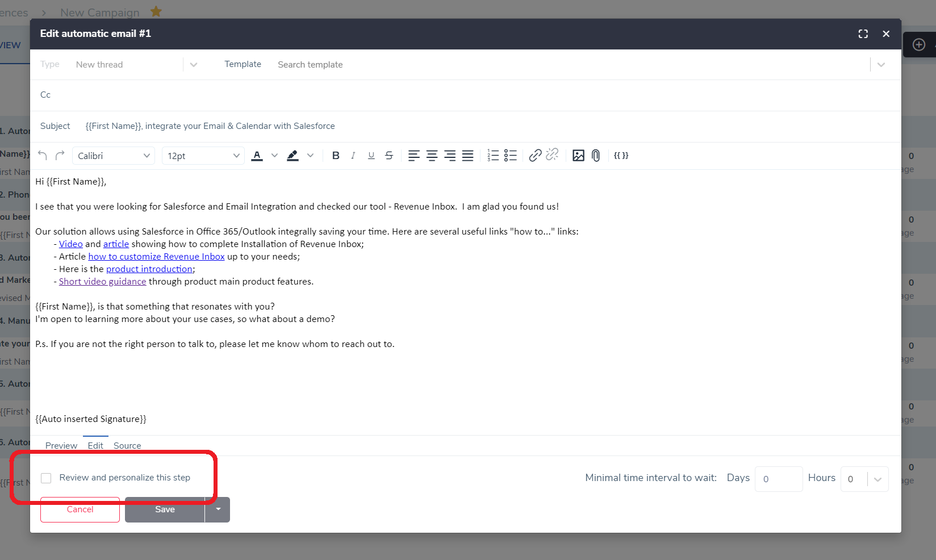Open the 12pt font size dropdown
936x560 pixels.
tap(203, 156)
